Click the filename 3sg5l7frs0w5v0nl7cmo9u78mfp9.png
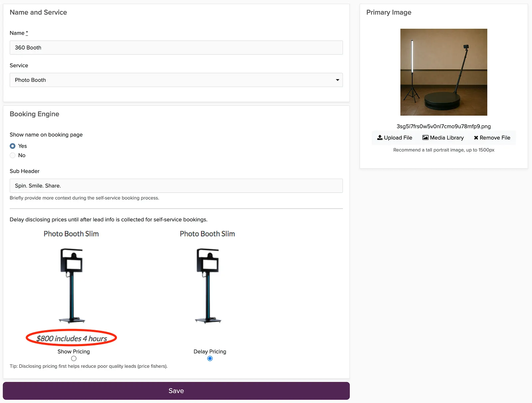 tap(444, 126)
